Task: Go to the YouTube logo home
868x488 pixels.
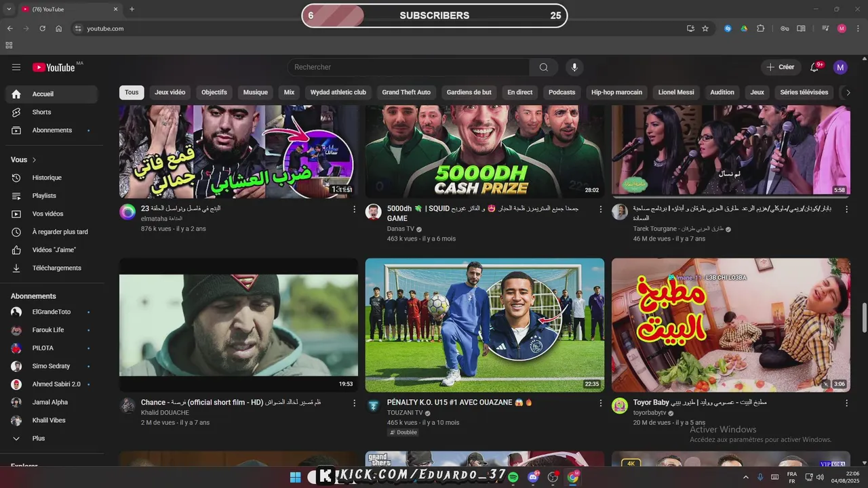Action: [54, 67]
